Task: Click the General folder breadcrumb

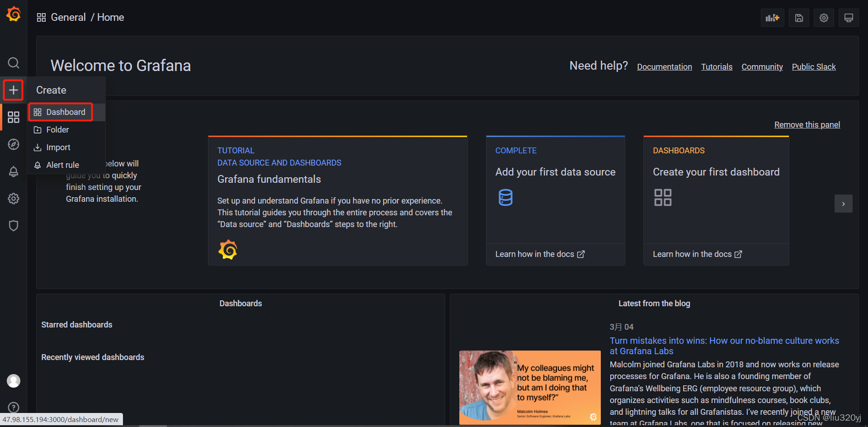Action: (68, 17)
